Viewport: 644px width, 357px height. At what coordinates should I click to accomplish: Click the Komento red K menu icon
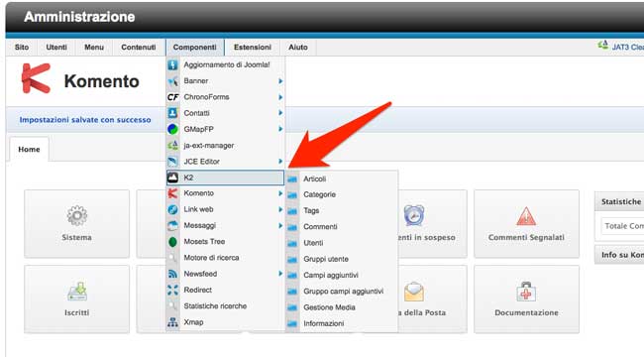click(x=173, y=193)
